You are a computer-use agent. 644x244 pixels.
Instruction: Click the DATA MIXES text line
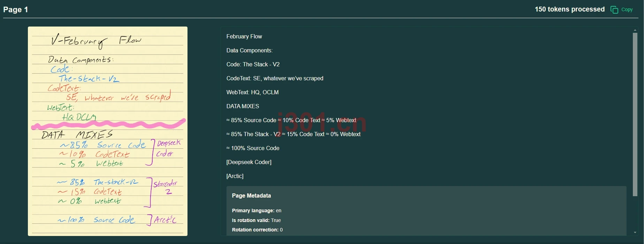[243, 106]
